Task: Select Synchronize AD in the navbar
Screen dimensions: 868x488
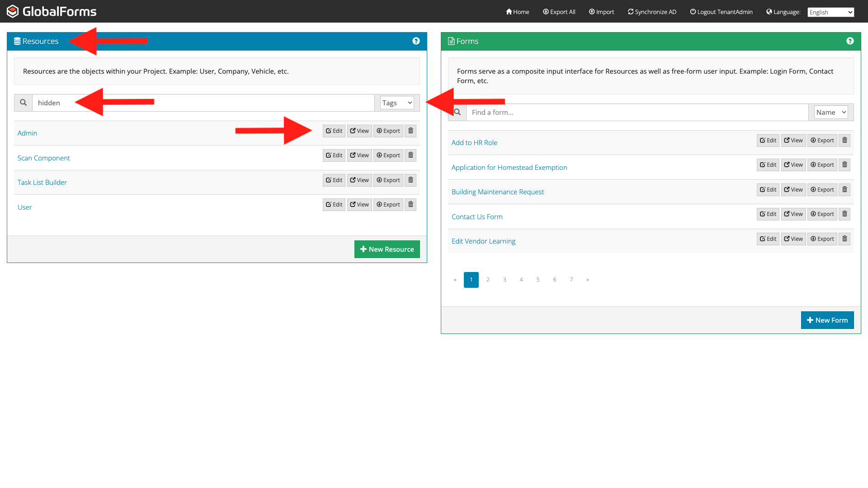Action: (652, 12)
